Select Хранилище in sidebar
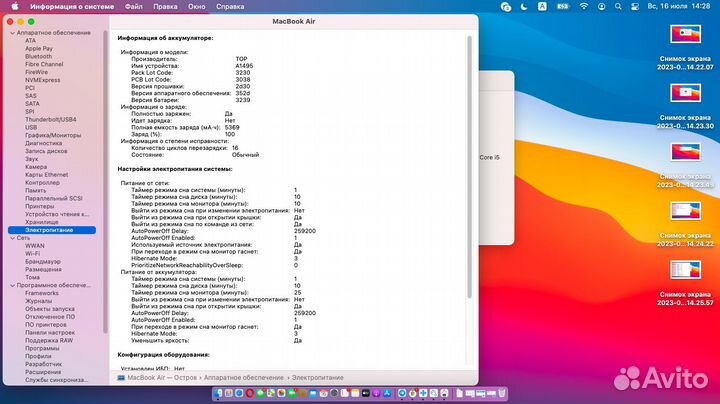This screenshot has width=720, height=404. pyautogui.click(x=41, y=222)
